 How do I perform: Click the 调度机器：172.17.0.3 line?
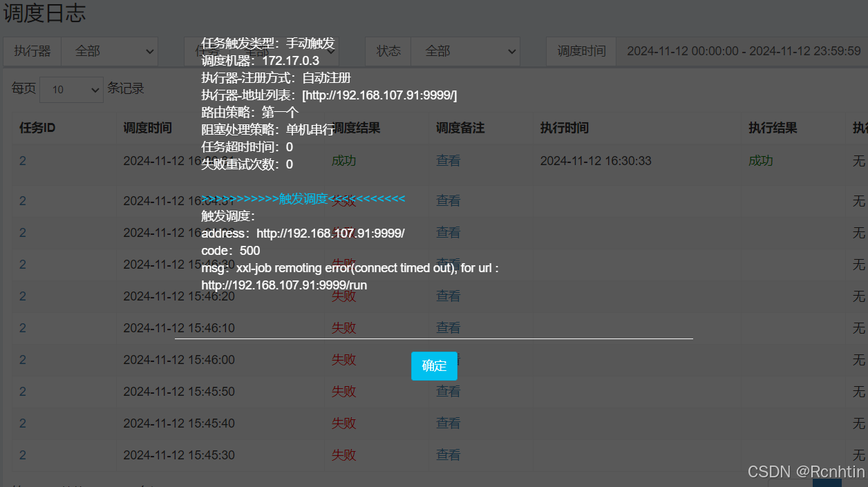(260, 61)
